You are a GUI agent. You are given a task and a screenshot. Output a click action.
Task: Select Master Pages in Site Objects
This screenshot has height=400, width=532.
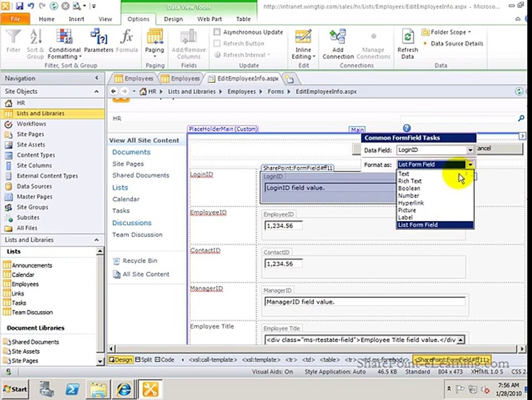(x=34, y=197)
